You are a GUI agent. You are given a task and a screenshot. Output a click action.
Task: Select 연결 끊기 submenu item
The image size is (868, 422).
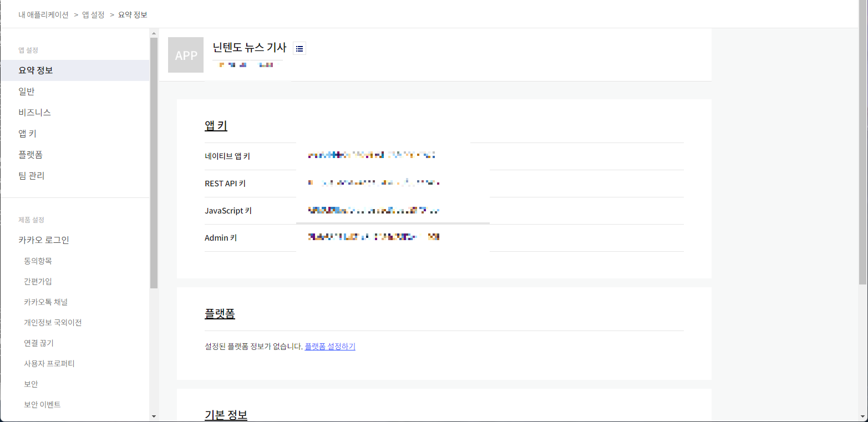coord(39,343)
